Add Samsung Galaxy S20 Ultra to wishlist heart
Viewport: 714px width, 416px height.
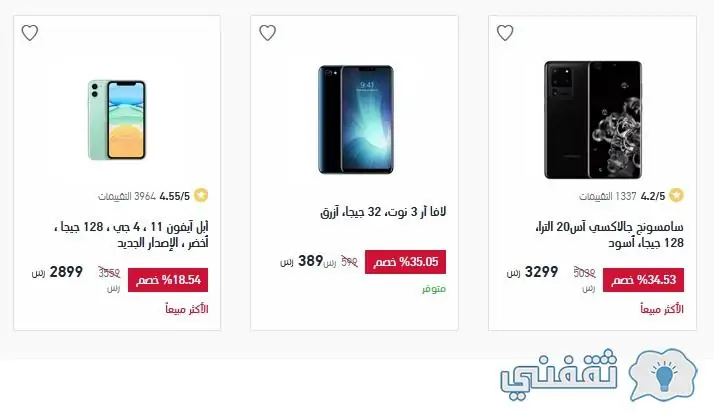coord(505,33)
